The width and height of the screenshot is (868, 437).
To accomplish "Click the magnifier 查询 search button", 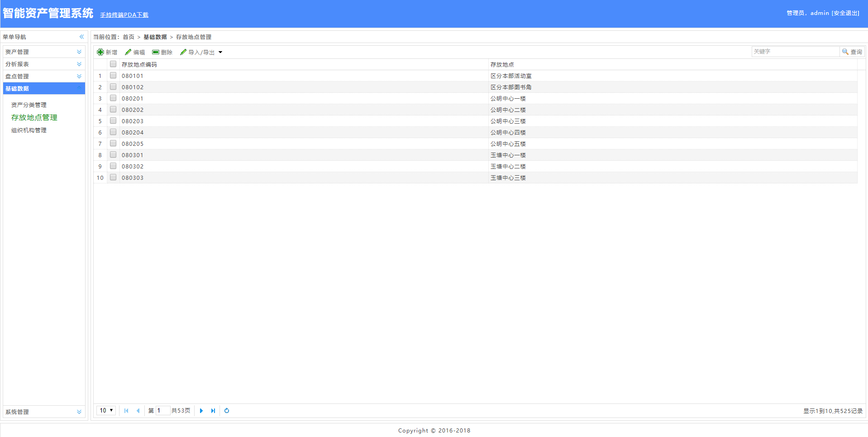I will point(852,52).
